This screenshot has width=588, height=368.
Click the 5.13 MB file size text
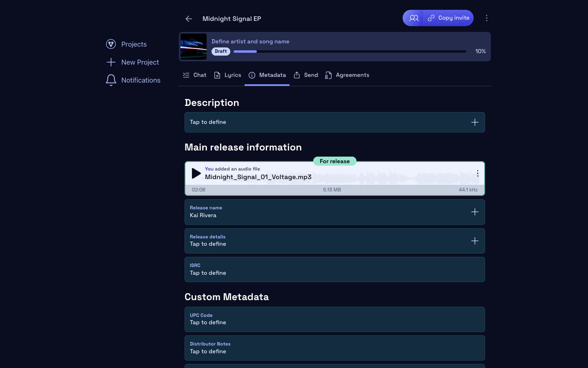[x=332, y=190]
